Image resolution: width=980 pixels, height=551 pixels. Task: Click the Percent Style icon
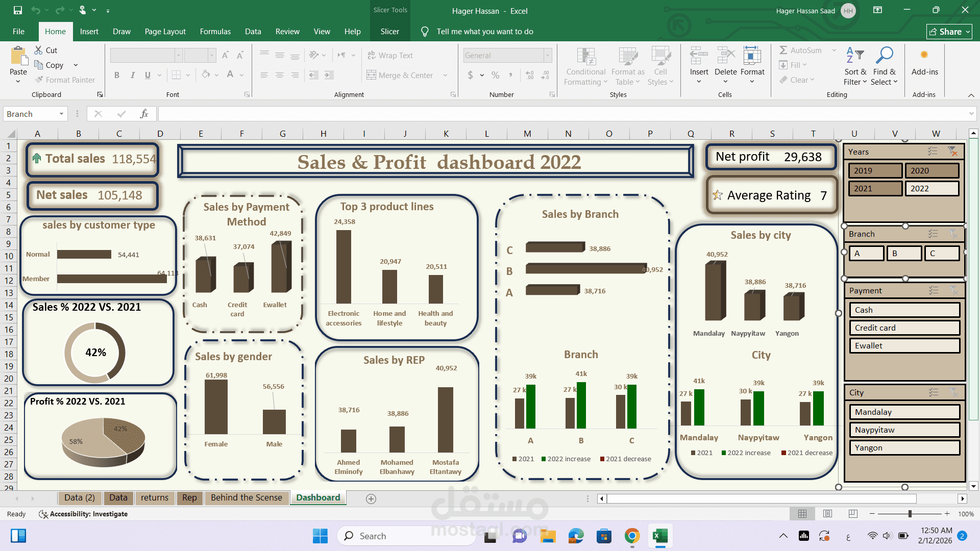click(495, 74)
